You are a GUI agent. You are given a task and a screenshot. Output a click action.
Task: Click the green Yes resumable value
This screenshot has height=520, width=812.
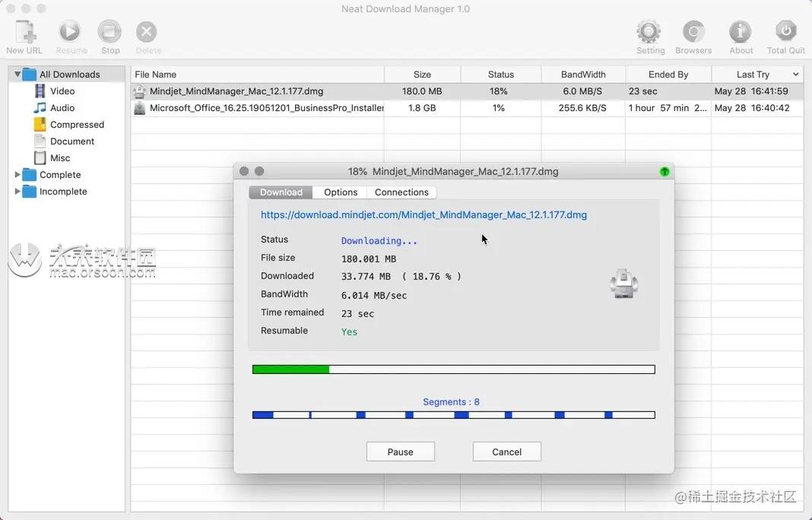349,332
